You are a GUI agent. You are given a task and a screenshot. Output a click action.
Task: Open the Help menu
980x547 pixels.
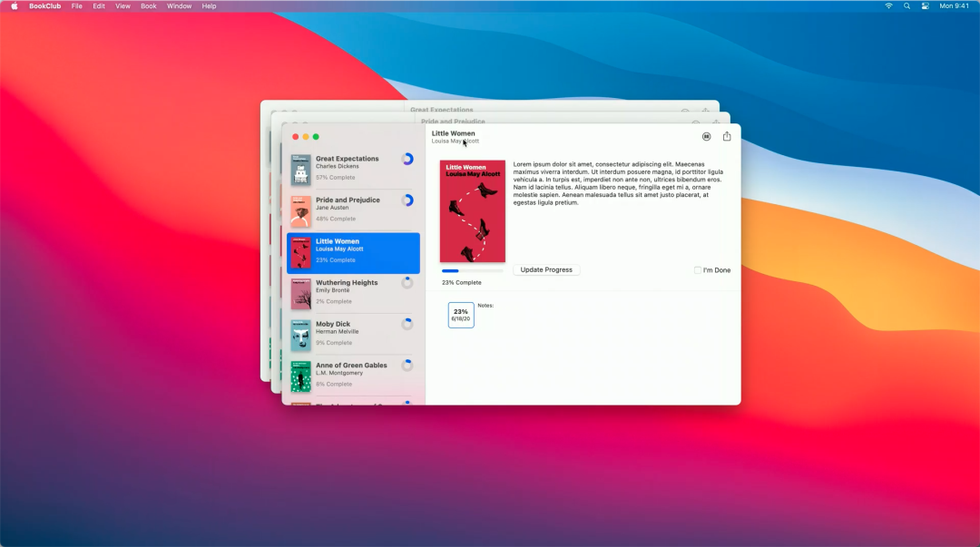[209, 5]
